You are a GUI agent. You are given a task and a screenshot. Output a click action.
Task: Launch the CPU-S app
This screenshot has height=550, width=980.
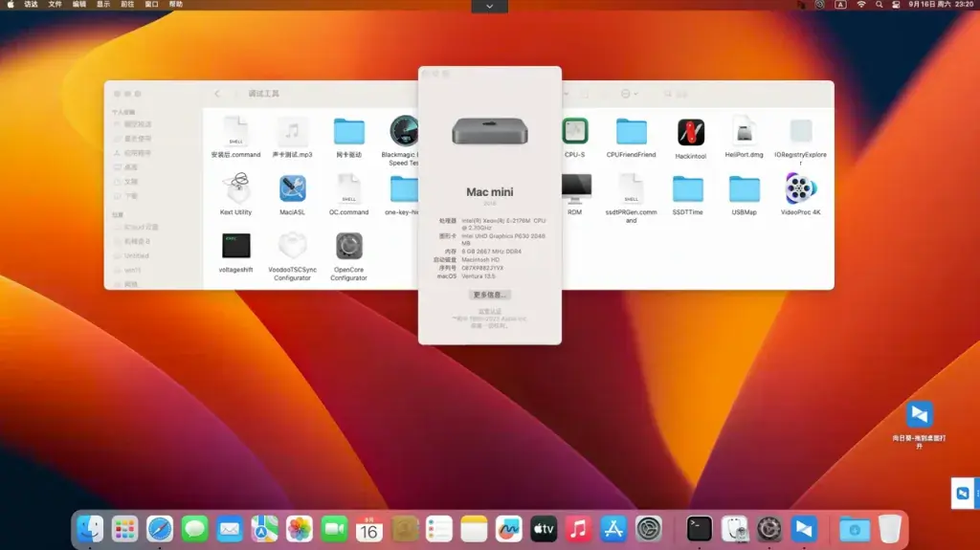(574, 131)
